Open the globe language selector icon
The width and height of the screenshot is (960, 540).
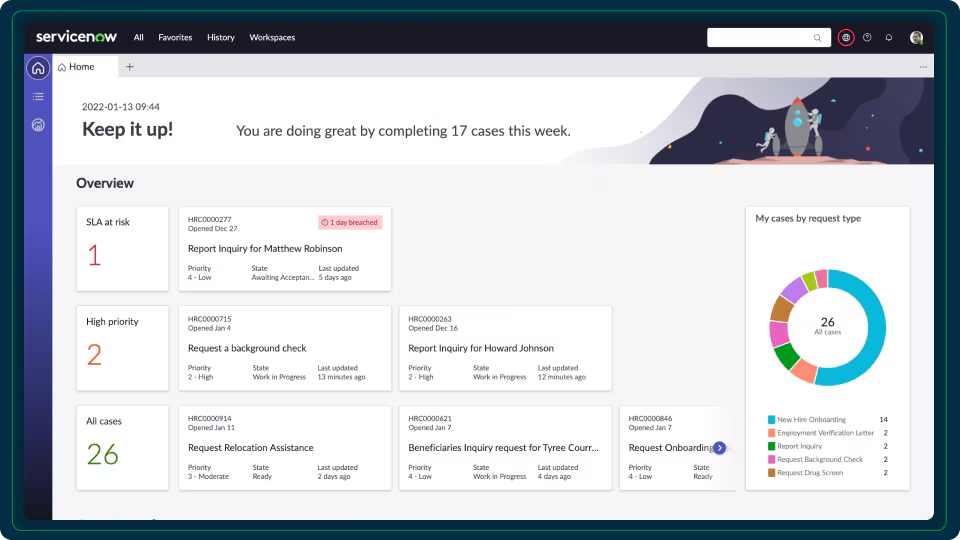(x=846, y=37)
